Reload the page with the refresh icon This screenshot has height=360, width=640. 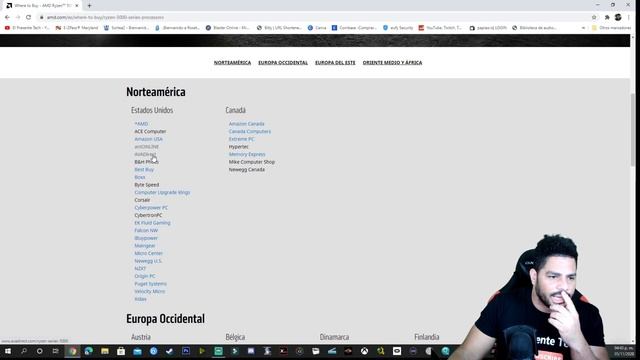29,17
